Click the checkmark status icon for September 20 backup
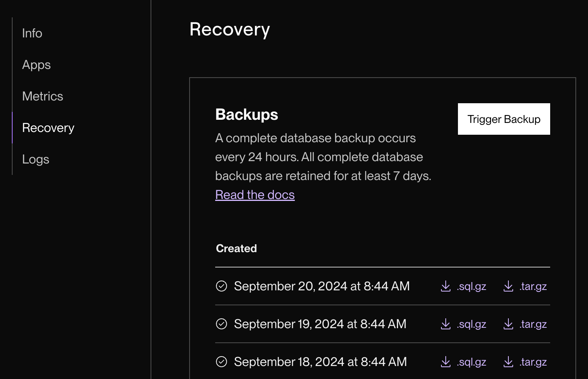Image resolution: width=588 pixels, height=379 pixels. click(221, 286)
